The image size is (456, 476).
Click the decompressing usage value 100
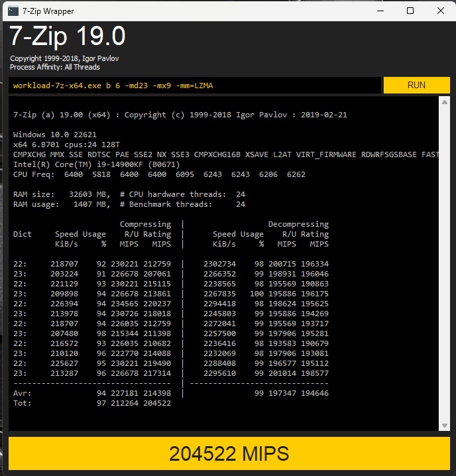pos(257,294)
